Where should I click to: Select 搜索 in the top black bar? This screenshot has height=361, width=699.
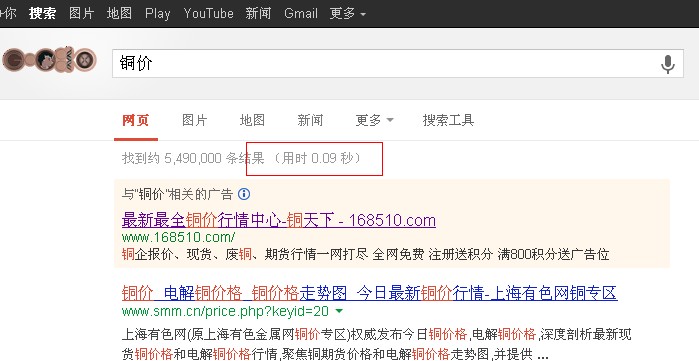coord(42,13)
